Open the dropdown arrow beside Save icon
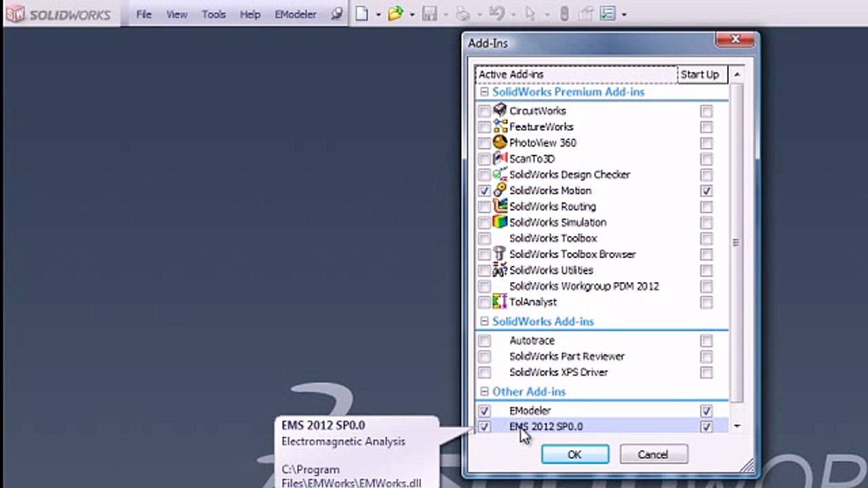Screen dimensions: 868x488 click(x=446, y=14)
